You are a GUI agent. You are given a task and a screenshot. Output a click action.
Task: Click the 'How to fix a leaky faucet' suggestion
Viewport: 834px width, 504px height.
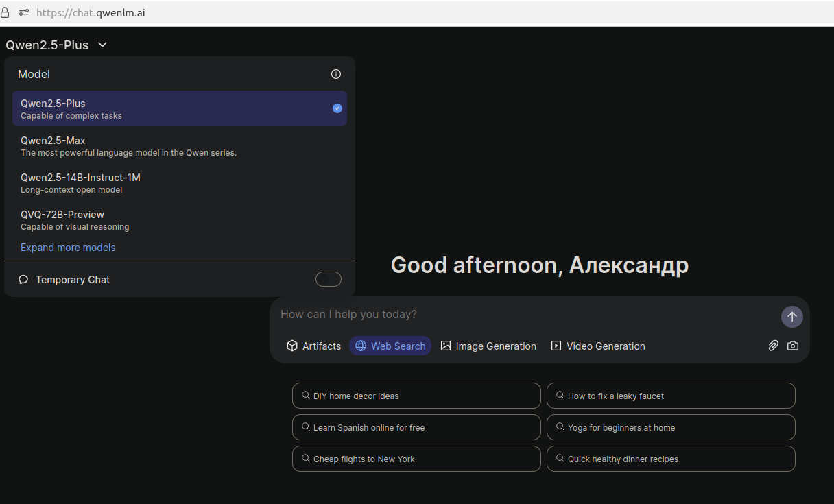tap(671, 396)
